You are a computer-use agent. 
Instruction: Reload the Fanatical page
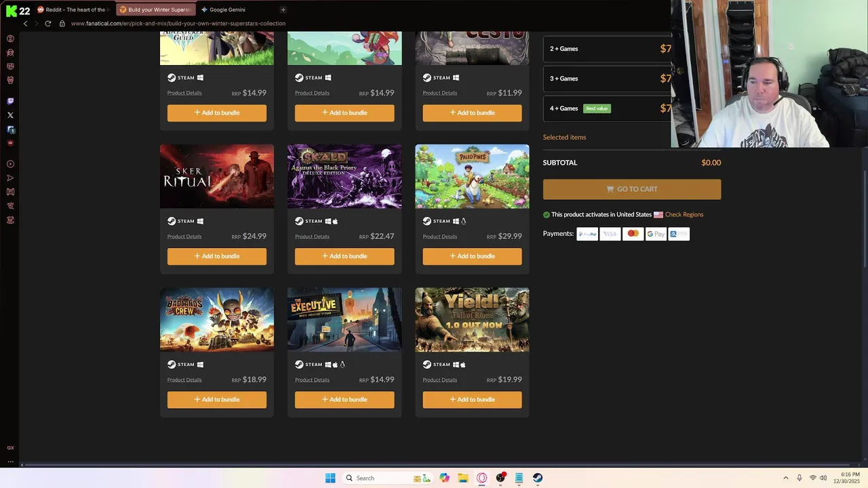[48, 23]
